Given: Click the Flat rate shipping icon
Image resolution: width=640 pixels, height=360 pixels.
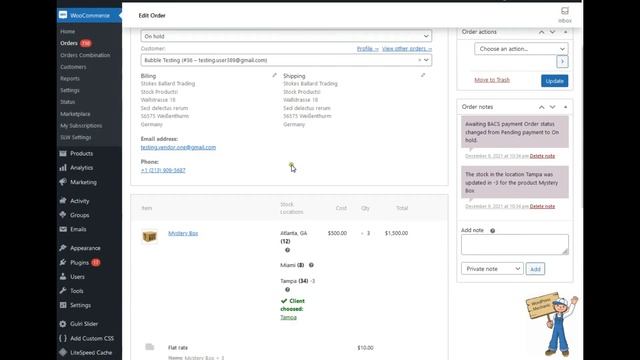Looking at the screenshot, I should pos(149,347).
